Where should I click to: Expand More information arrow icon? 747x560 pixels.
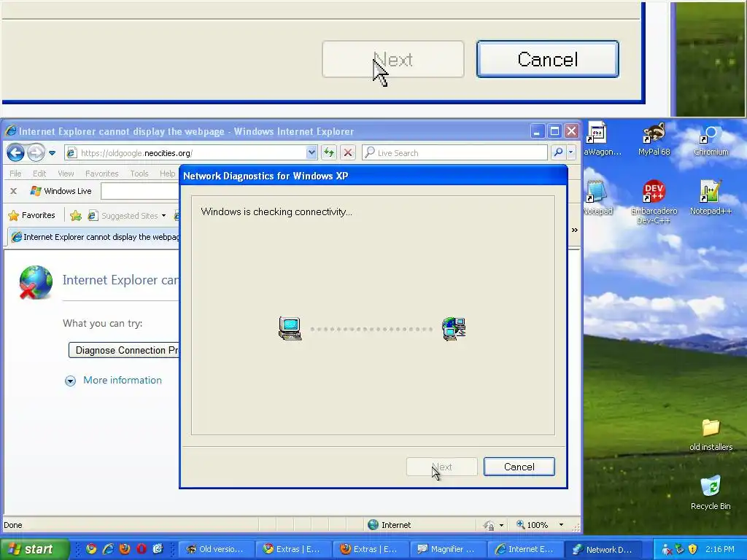pos(70,381)
